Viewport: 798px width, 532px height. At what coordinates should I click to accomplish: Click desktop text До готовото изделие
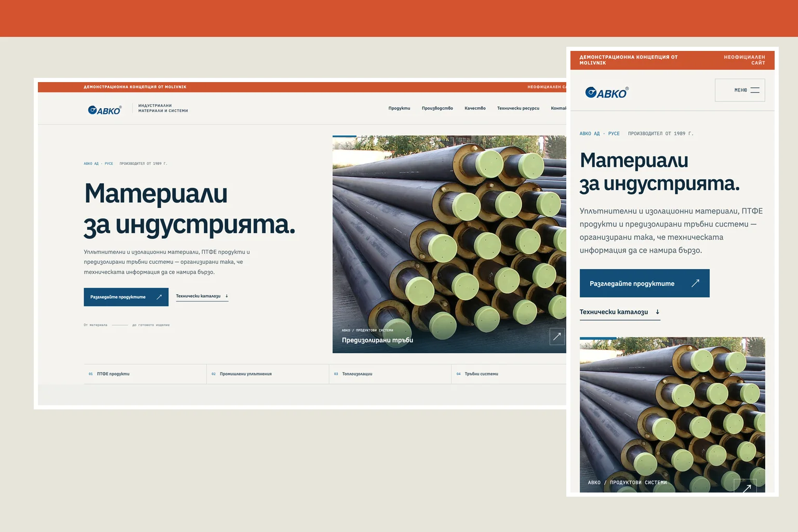click(x=151, y=325)
